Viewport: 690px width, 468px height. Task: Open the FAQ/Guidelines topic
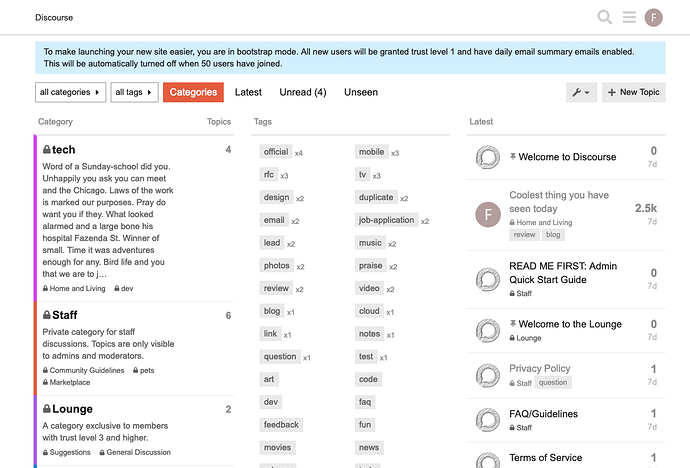click(x=543, y=414)
